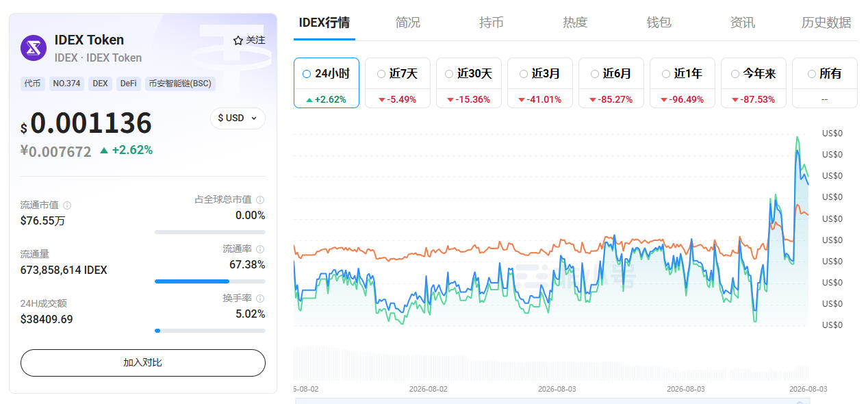This screenshot has height=404, width=868.
Task: Switch to the 钱包 tab
Action: click(x=659, y=23)
